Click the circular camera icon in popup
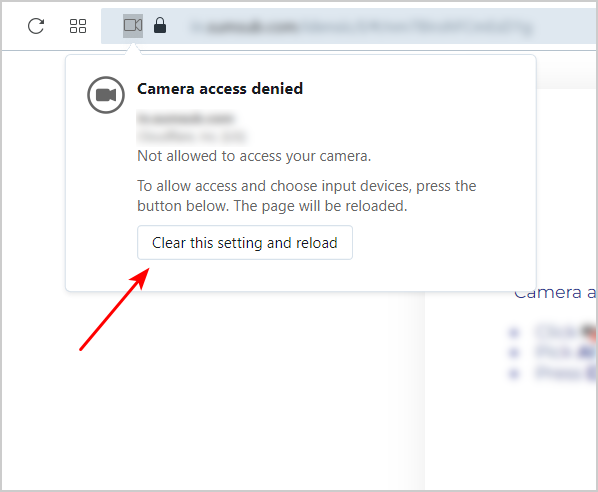This screenshot has height=492, width=598. tap(106, 95)
